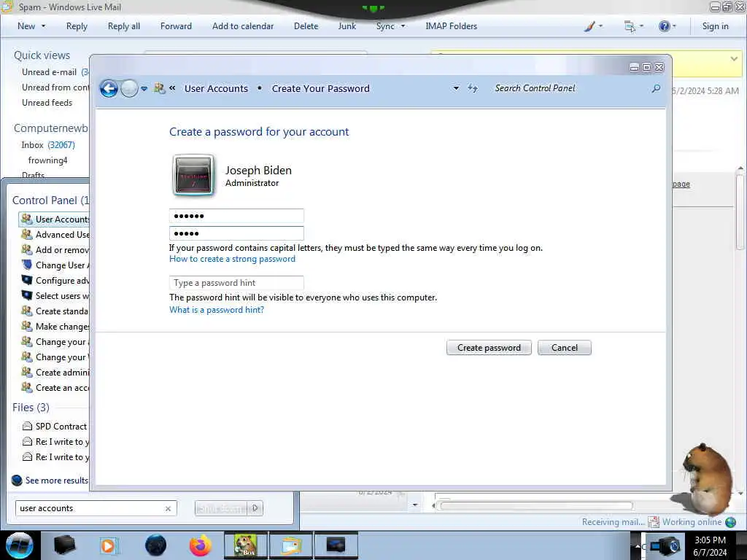Viewport: 747px width, 560px height.
Task: Click icon beside Advanced User result
Action: pyautogui.click(x=27, y=235)
